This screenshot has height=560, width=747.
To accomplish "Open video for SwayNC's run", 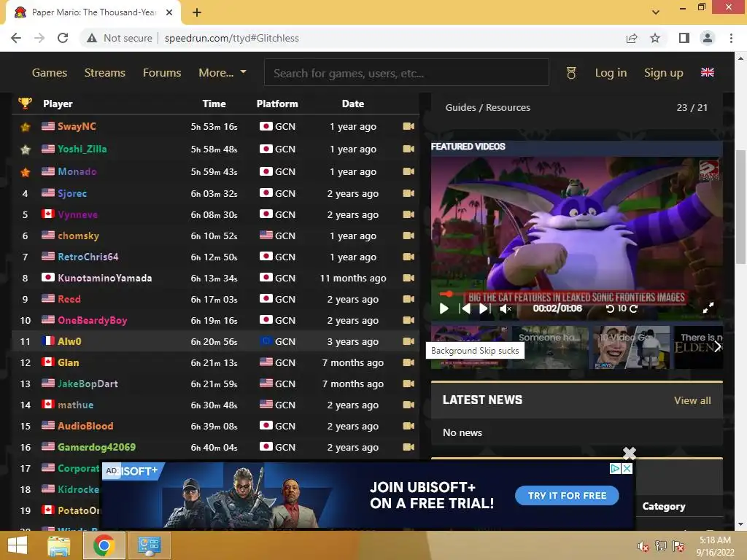I will click(x=409, y=126).
